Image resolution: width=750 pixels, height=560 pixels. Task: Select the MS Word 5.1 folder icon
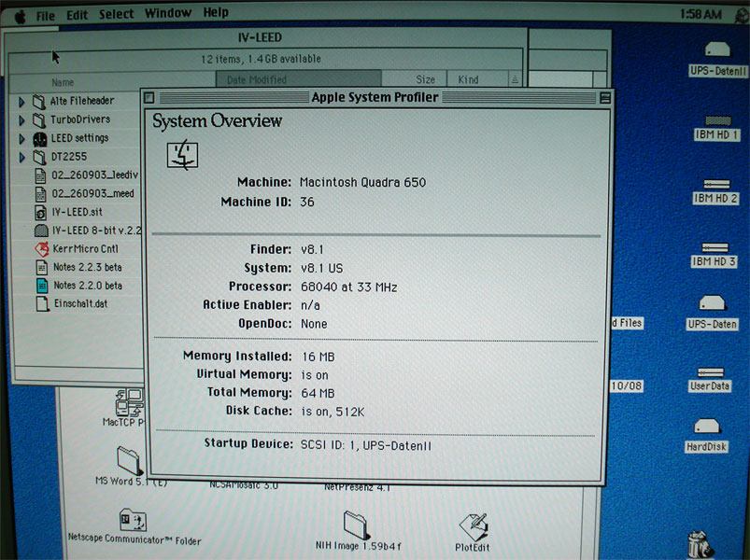click(x=129, y=460)
